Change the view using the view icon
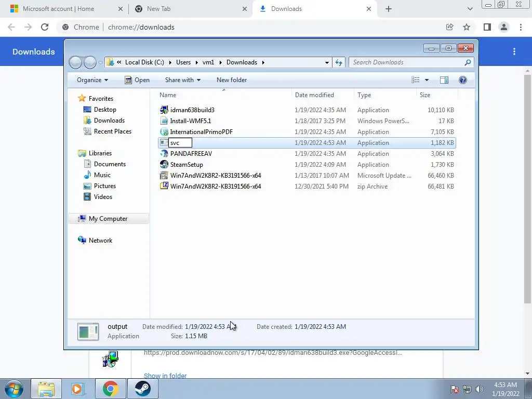Image resolution: width=532 pixels, height=399 pixels. click(416, 80)
